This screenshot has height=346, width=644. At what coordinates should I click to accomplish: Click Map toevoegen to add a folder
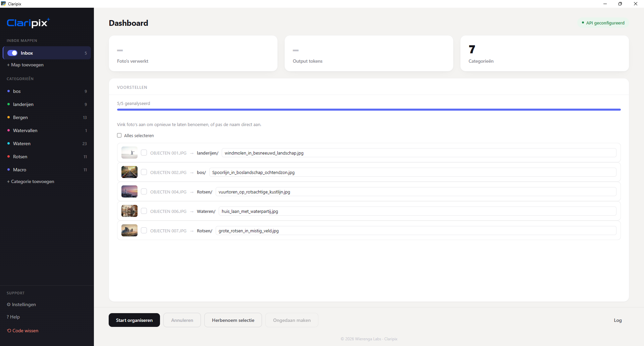coord(25,65)
